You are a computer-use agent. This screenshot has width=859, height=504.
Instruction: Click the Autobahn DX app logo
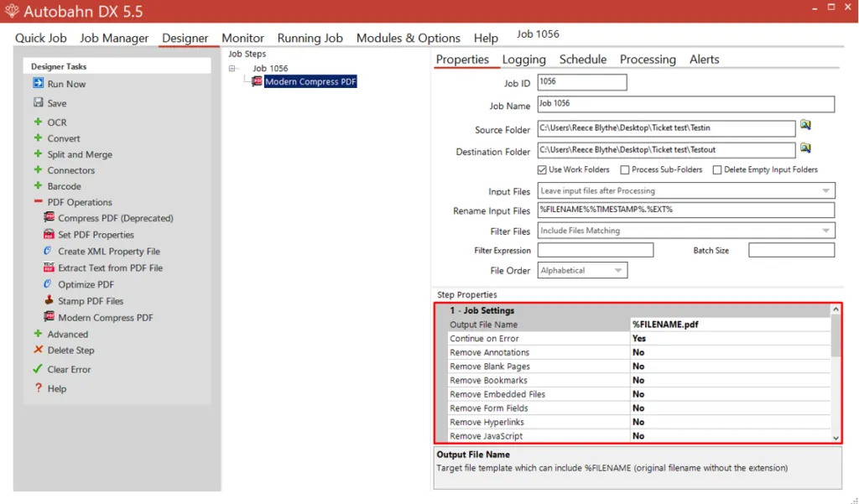click(x=12, y=11)
